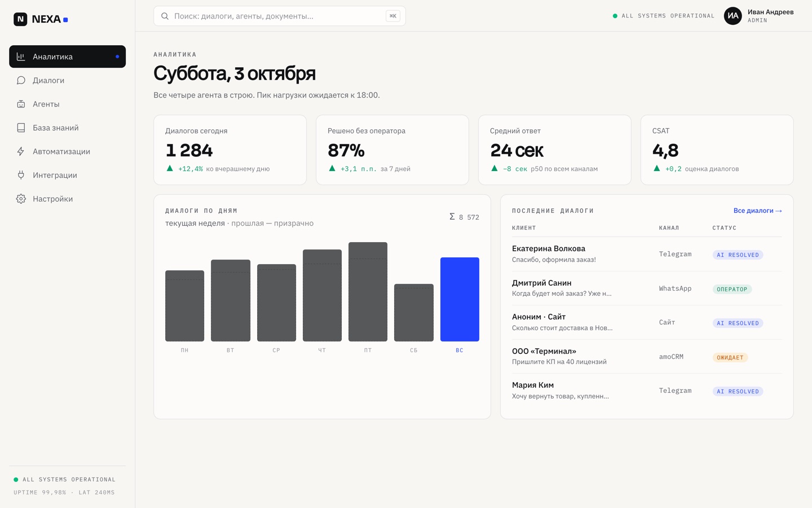Focus the search field for dialogs, agents, documents
The height and width of the screenshot is (508, 812).
pos(280,16)
